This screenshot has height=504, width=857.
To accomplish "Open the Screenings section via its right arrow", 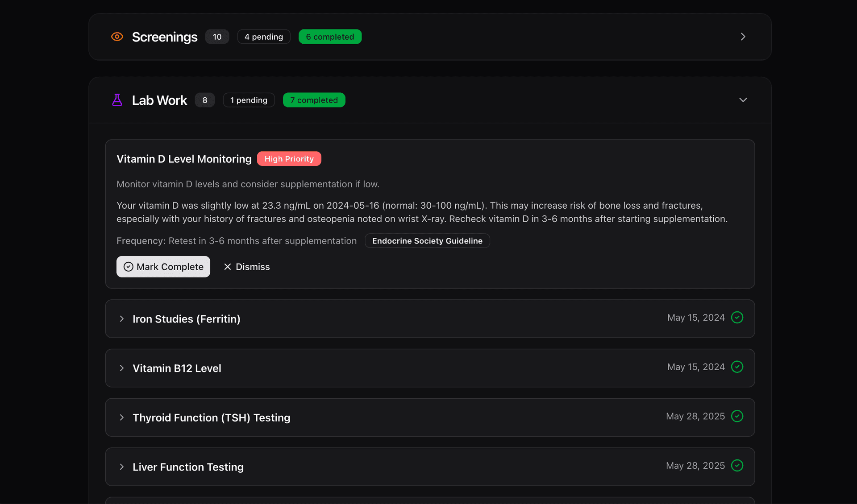I will point(743,37).
